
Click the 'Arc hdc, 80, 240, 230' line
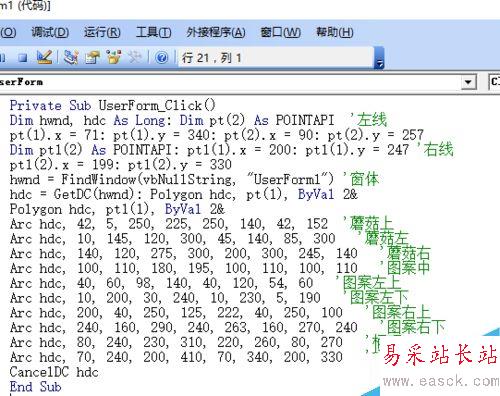coord(176,342)
